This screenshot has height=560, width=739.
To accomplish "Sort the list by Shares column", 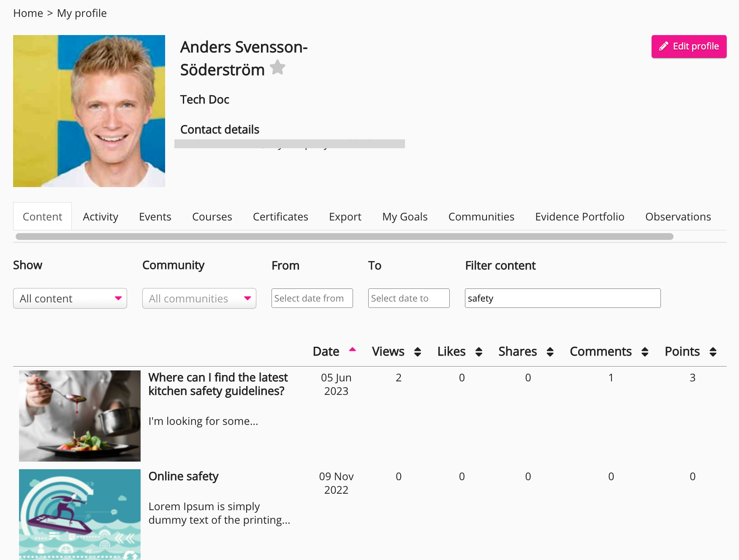I will (x=550, y=352).
